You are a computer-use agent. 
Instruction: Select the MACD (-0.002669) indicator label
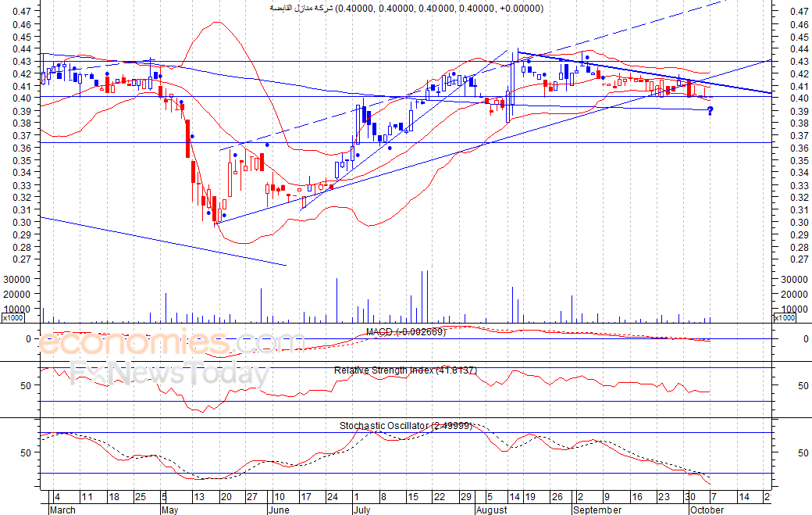405,331
